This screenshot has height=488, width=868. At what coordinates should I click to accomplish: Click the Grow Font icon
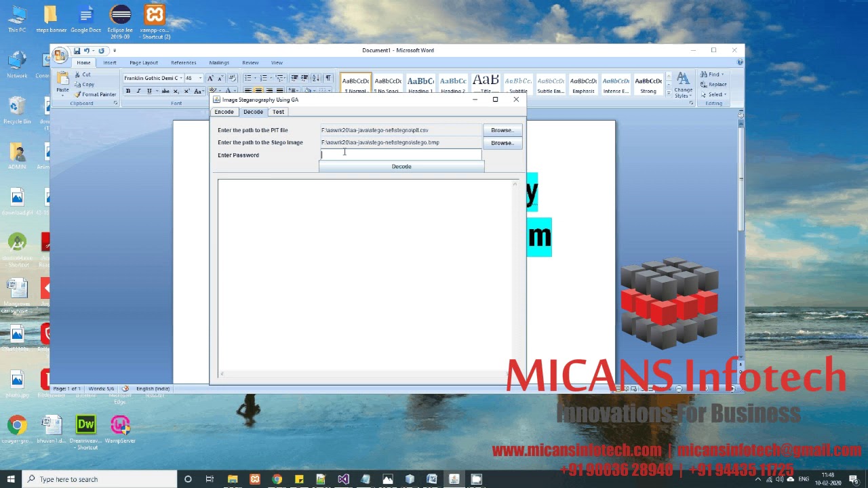[211, 78]
